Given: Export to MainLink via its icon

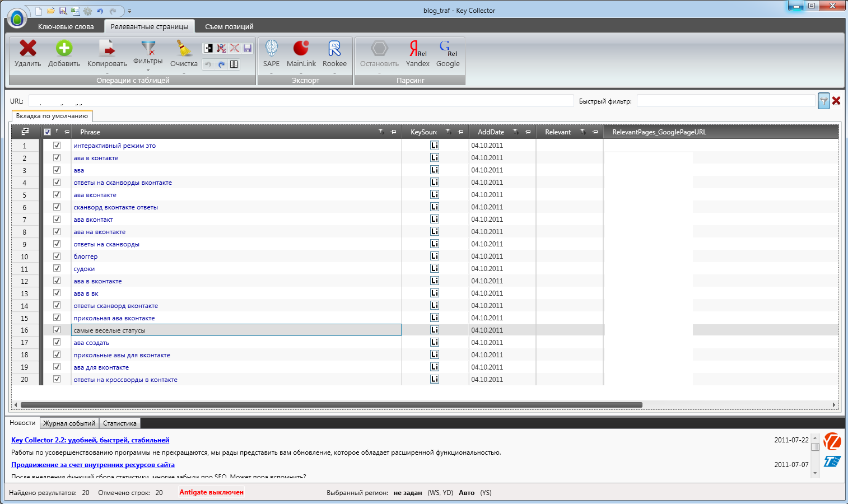Looking at the screenshot, I should pos(301,49).
